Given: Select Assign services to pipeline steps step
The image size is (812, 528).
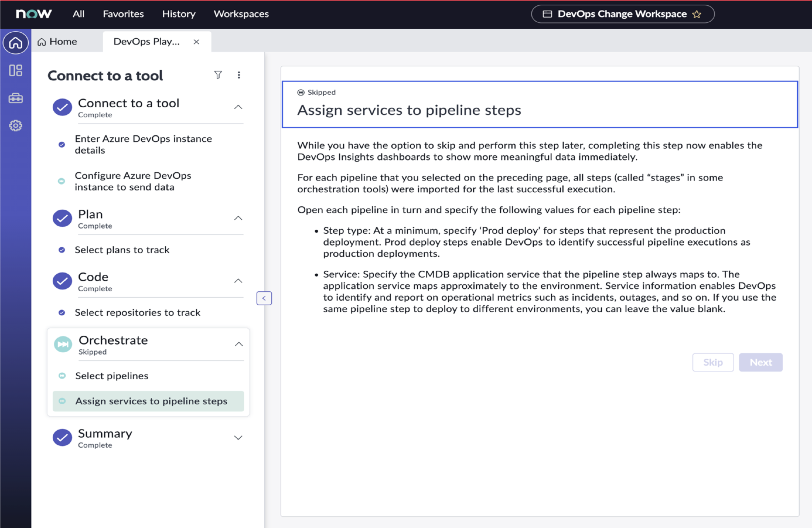Looking at the screenshot, I should 149,401.
